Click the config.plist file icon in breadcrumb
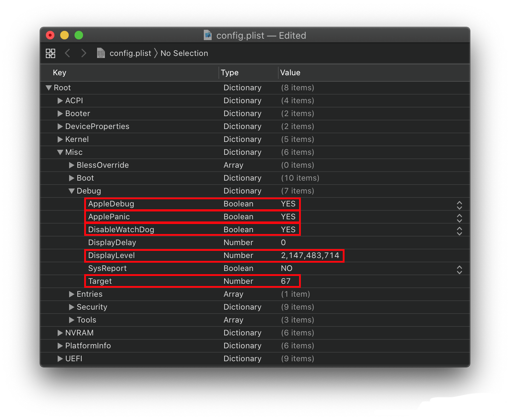510x420 pixels. (101, 53)
